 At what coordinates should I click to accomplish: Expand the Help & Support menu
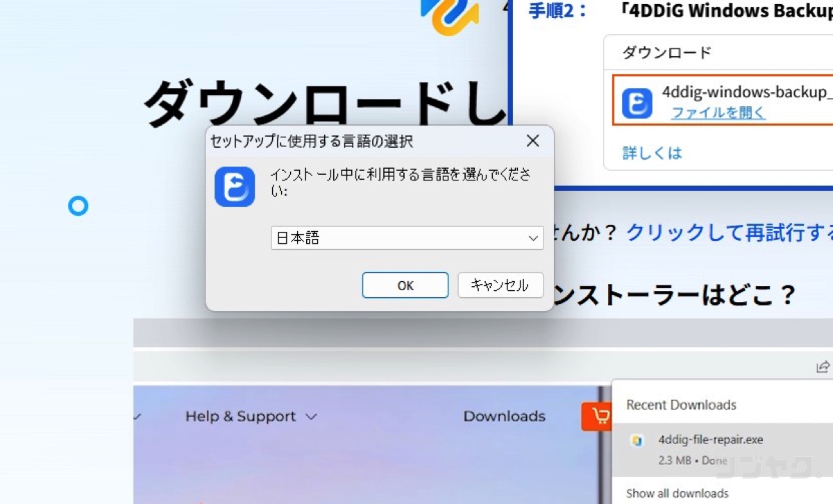coord(242,416)
